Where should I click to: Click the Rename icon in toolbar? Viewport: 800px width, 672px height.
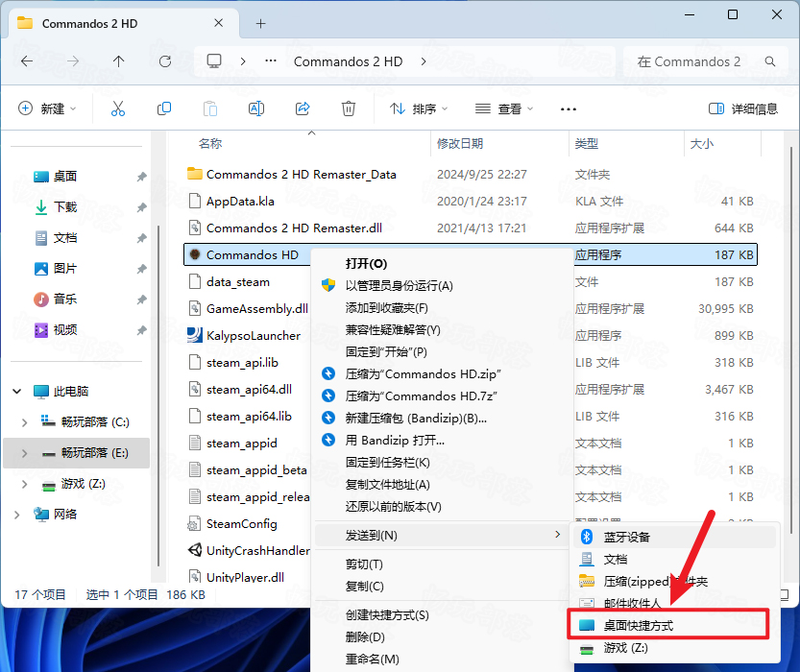click(x=256, y=108)
